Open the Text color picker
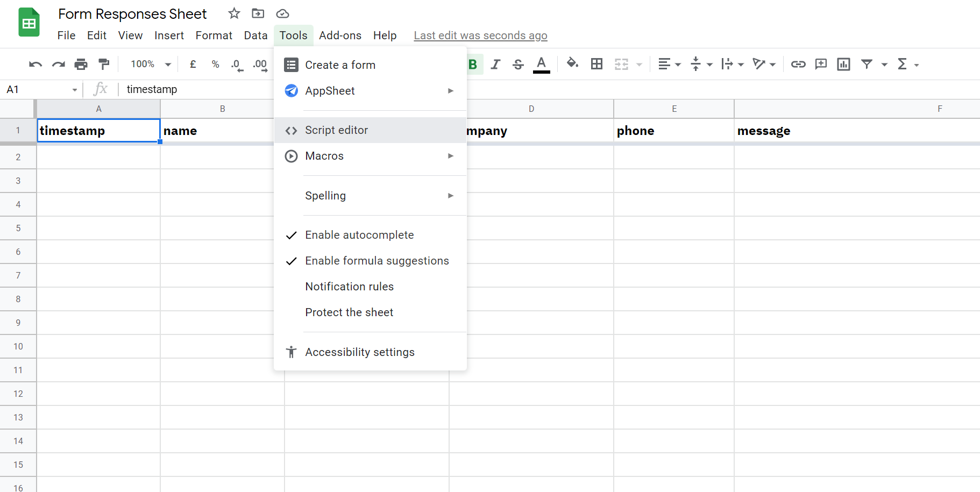Screen dimensions: 980x492 541,64
